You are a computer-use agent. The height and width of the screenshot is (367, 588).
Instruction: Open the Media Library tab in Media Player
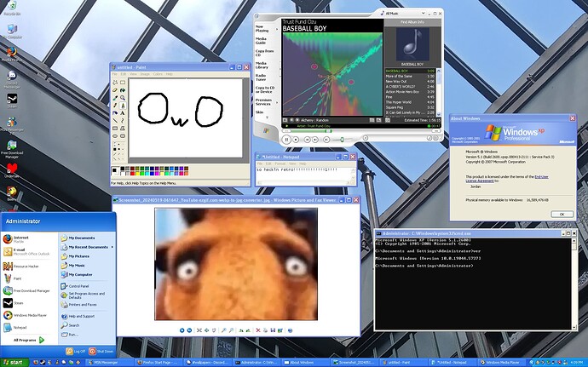tap(262, 66)
